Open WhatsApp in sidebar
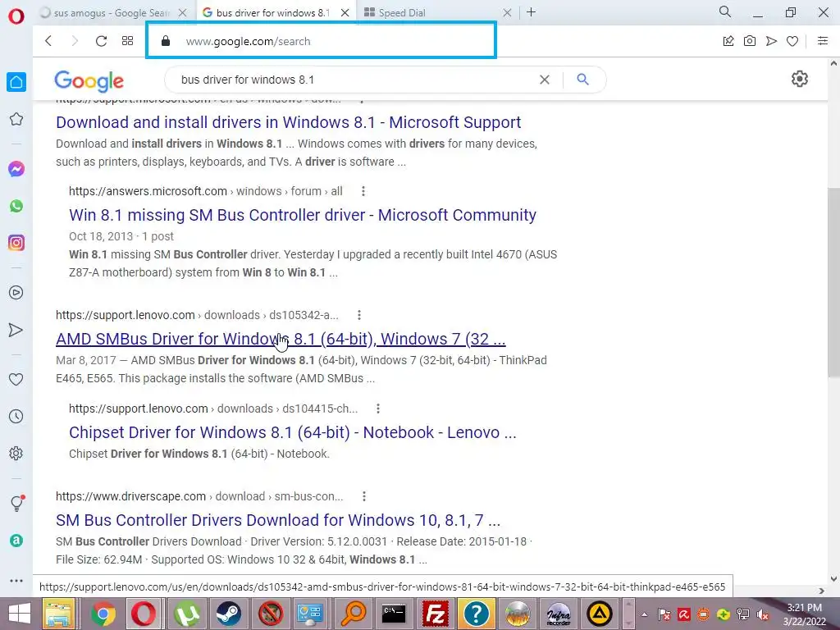Viewport: 840px width, 630px height. tap(16, 206)
